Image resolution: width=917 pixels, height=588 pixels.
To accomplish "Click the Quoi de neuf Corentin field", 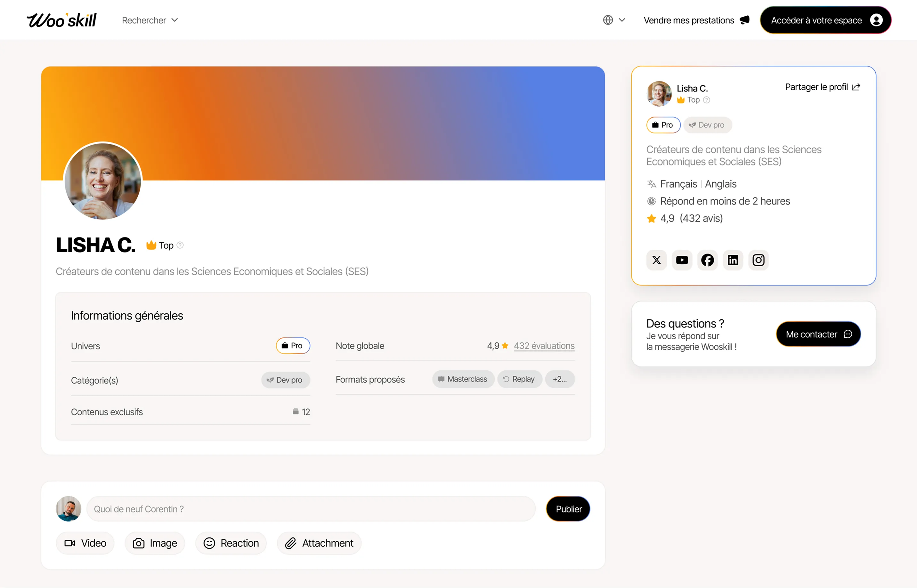I will click(x=311, y=509).
